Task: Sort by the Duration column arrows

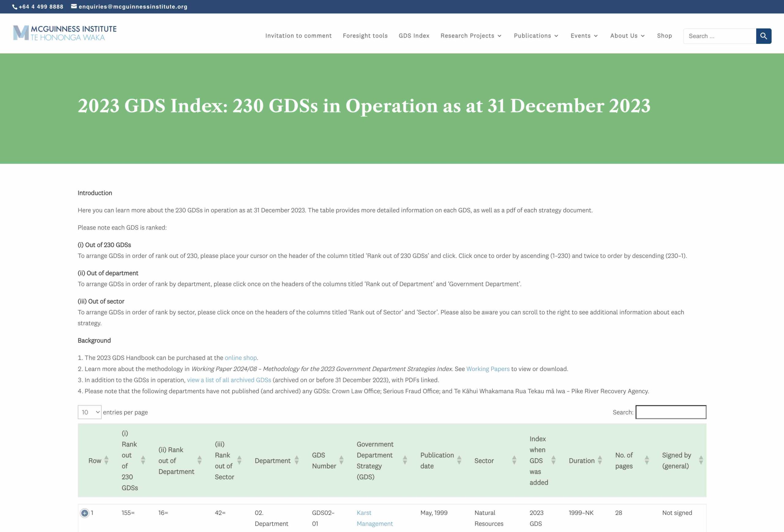Action: (600, 460)
